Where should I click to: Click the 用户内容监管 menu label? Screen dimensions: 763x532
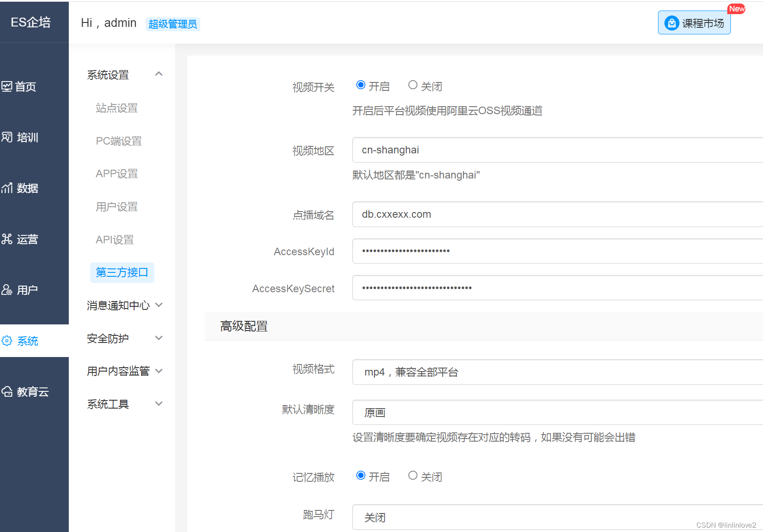(x=118, y=371)
